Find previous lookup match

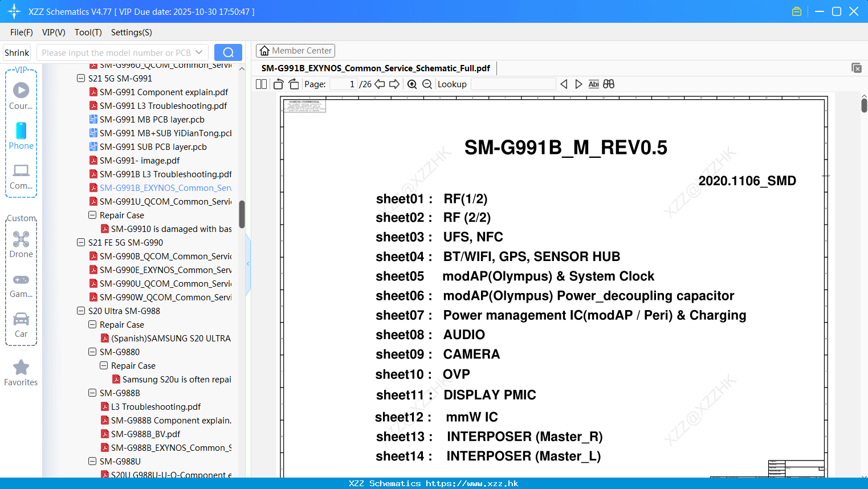564,84
